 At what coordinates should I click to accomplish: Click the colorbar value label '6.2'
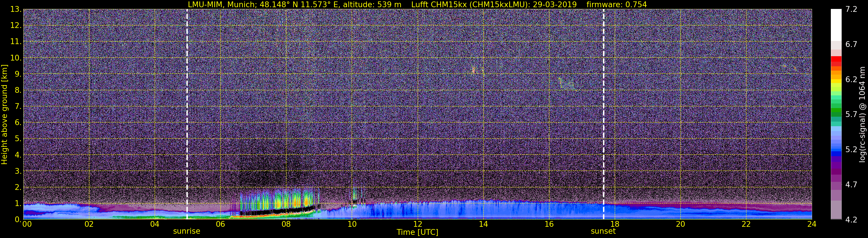coord(851,80)
